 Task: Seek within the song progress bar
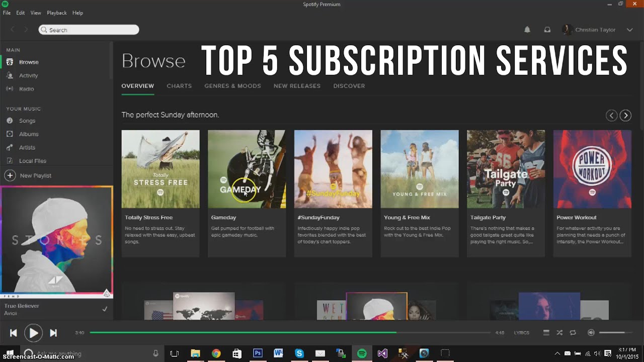pos(290,332)
